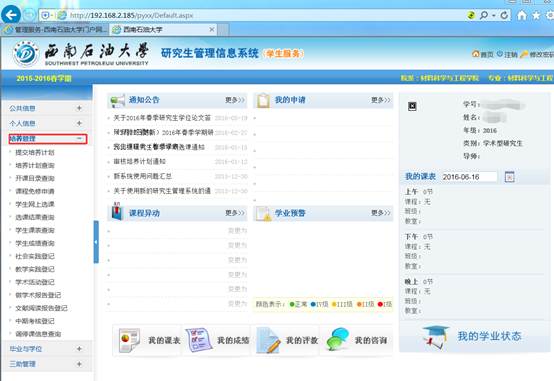Click the 我的课表 shortcut icon
554x381 pixels.
click(x=129, y=340)
